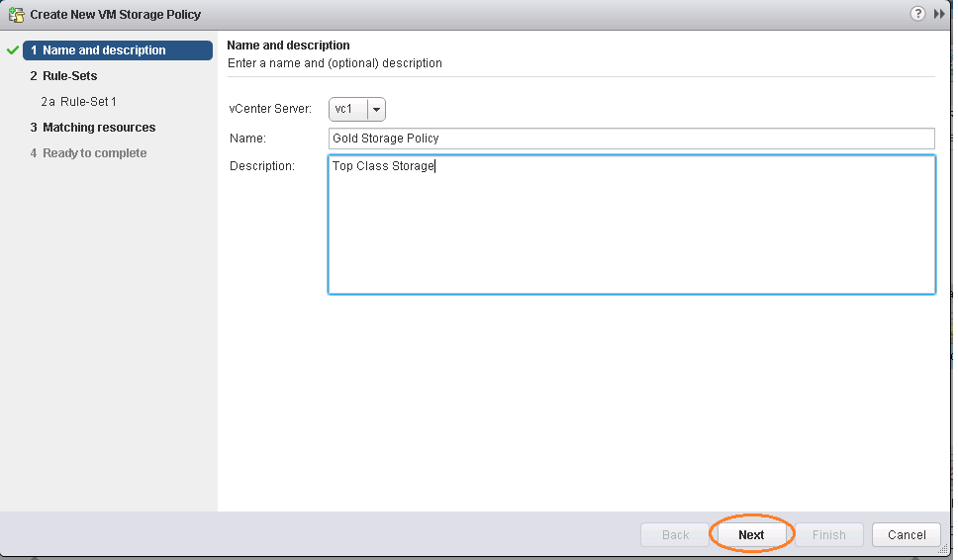
Task: Click Next to continue the wizard
Action: (751, 535)
